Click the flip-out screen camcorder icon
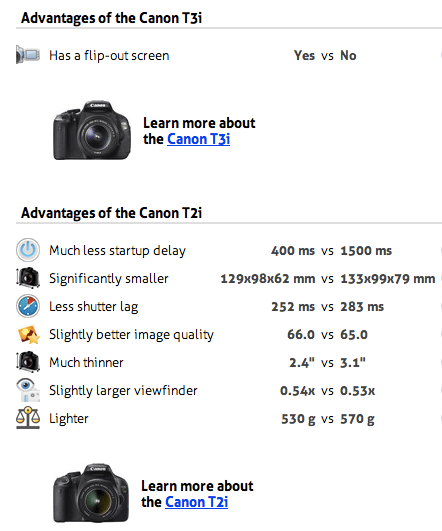442x531 pixels. (28, 55)
